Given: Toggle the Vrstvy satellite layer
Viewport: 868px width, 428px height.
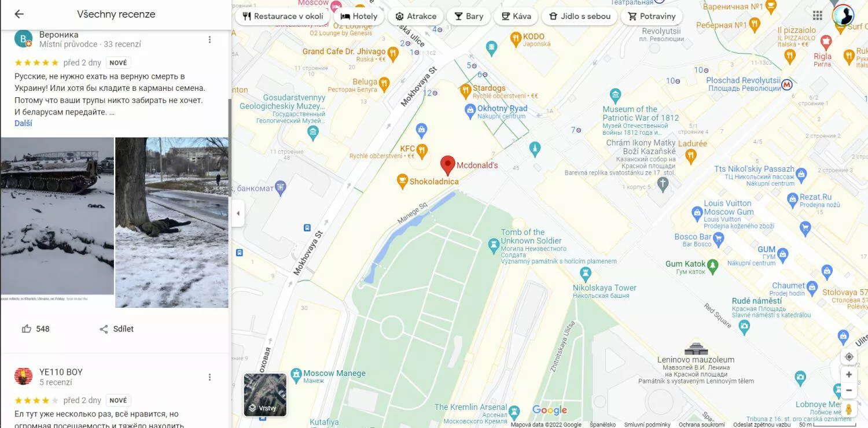Looking at the screenshot, I should (x=265, y=395).
